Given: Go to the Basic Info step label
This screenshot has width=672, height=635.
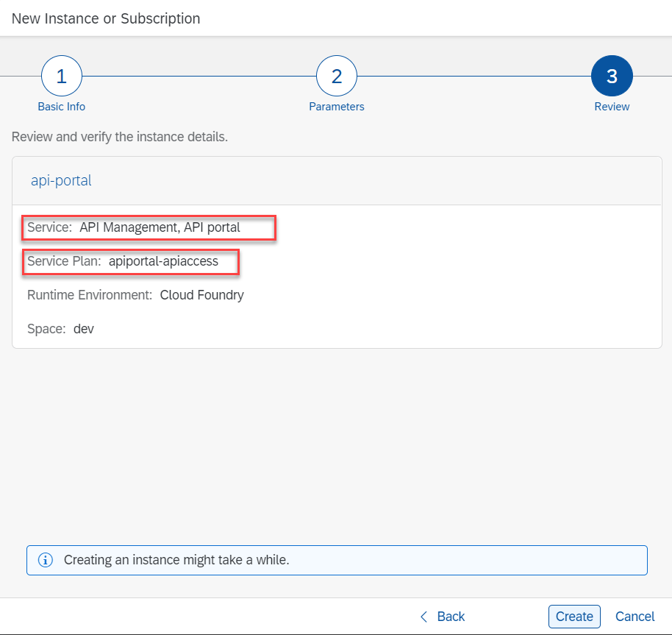Looking at the screenshot, I should coord(62,107).
